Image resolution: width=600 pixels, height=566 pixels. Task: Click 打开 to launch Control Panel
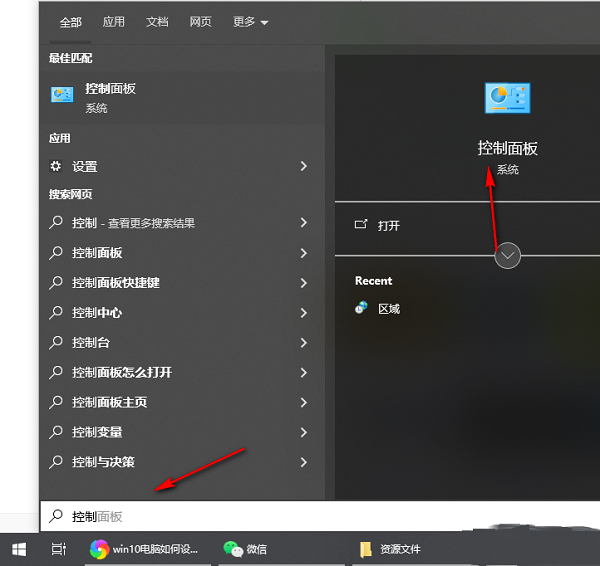389,226
